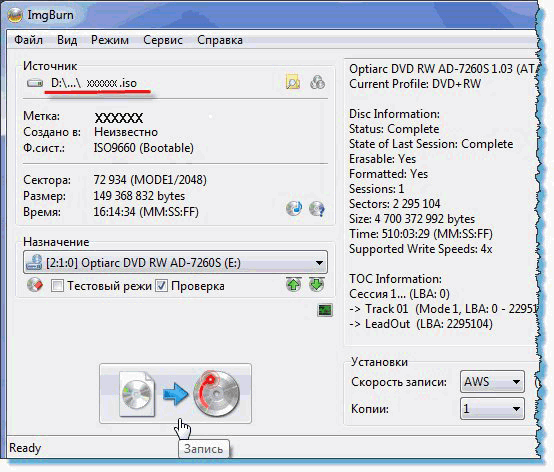The width and height of the screenshot is (554, 472).
Task: Click the source path D:\...\xxxxxx.iso
Action: [94, 83]
